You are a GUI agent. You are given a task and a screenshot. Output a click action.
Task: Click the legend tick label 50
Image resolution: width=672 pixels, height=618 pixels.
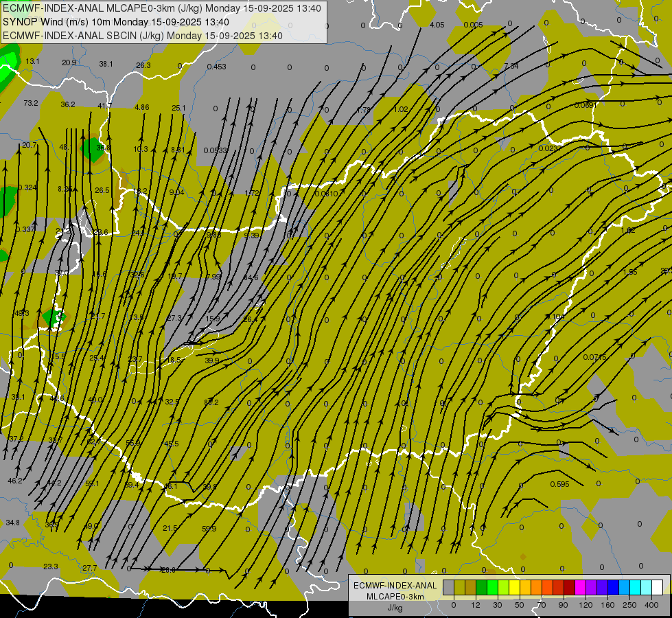click(x=519, y=605)
